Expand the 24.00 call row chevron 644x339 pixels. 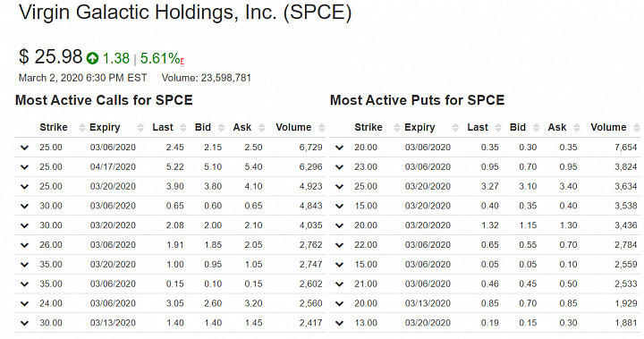25,303
